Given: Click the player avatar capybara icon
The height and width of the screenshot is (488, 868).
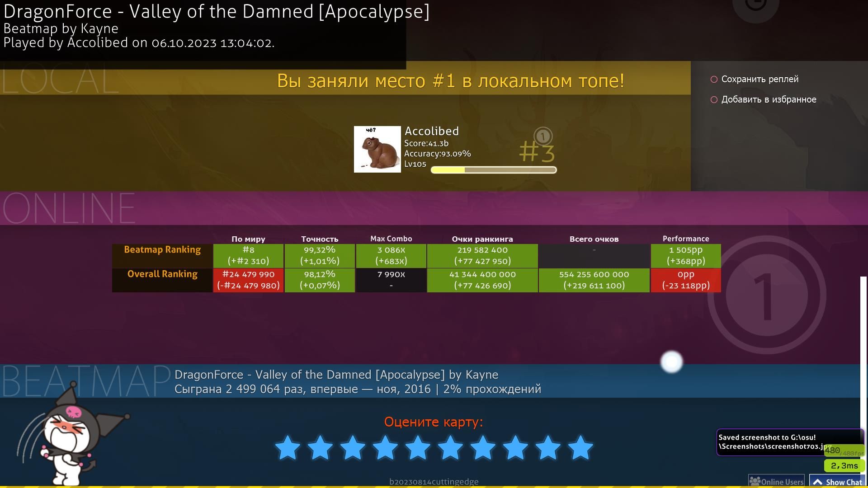Looking at the screenshot, I should pos(376,149).
